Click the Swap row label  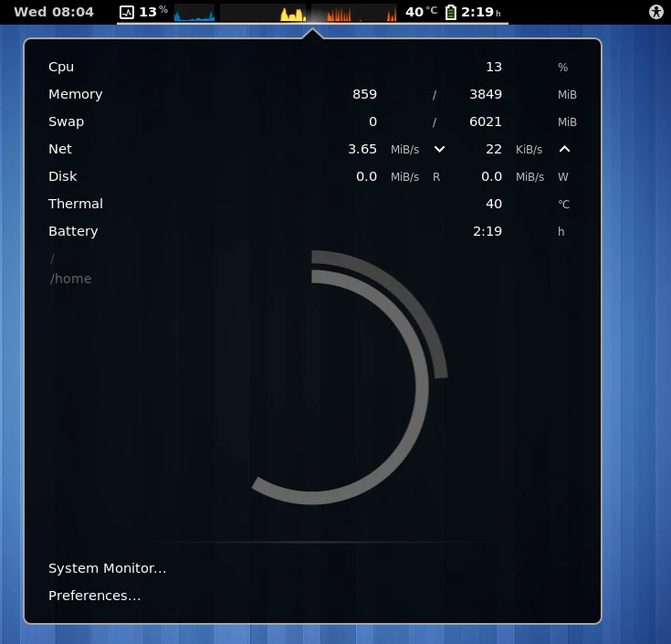tap(66, 121)
